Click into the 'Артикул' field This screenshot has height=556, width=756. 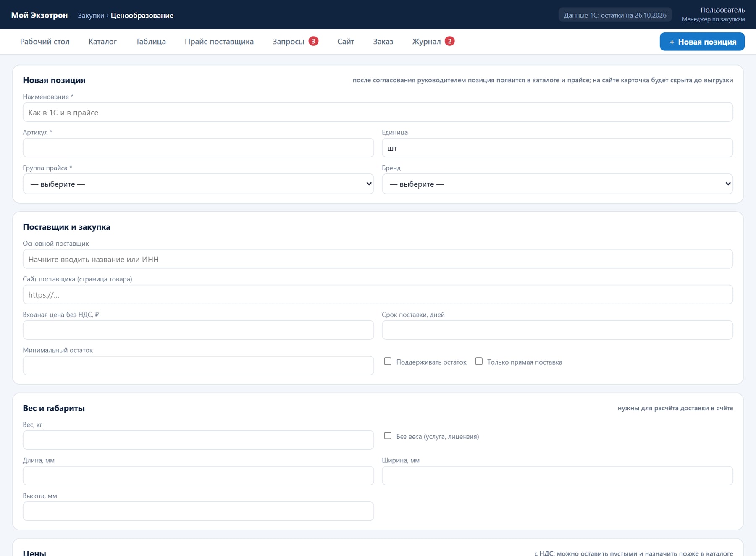[x=198, y=148]
